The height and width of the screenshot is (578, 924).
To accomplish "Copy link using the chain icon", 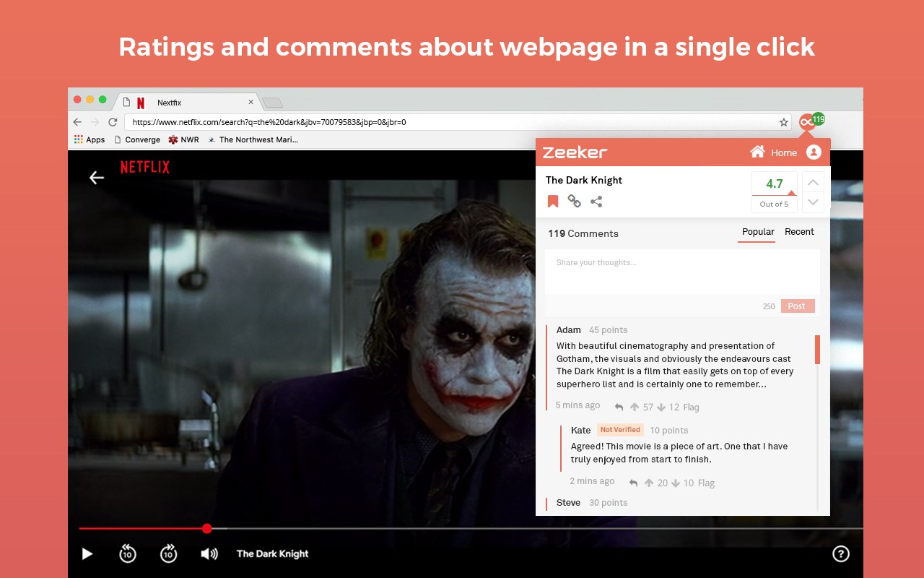I will [575, 202].
